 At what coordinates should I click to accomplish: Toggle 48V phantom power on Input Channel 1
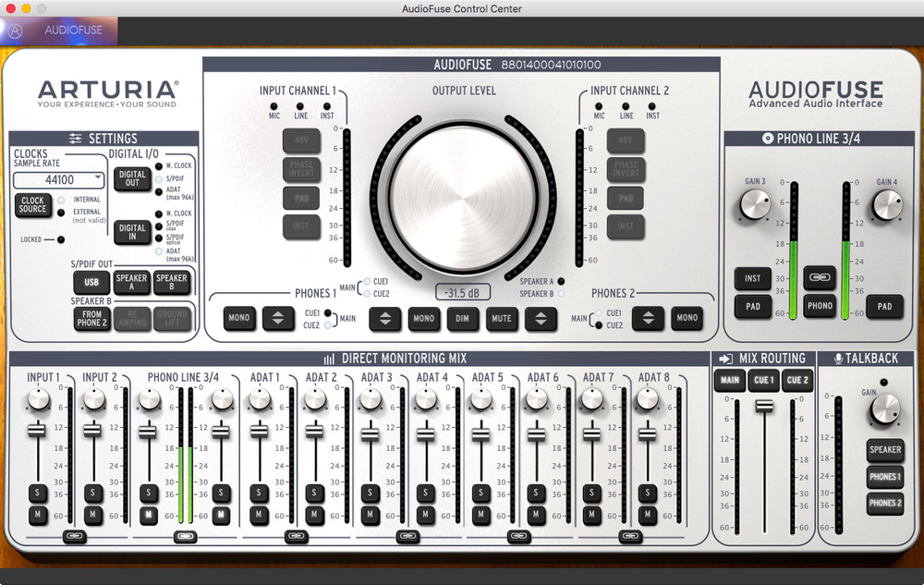tap(301, 140)
